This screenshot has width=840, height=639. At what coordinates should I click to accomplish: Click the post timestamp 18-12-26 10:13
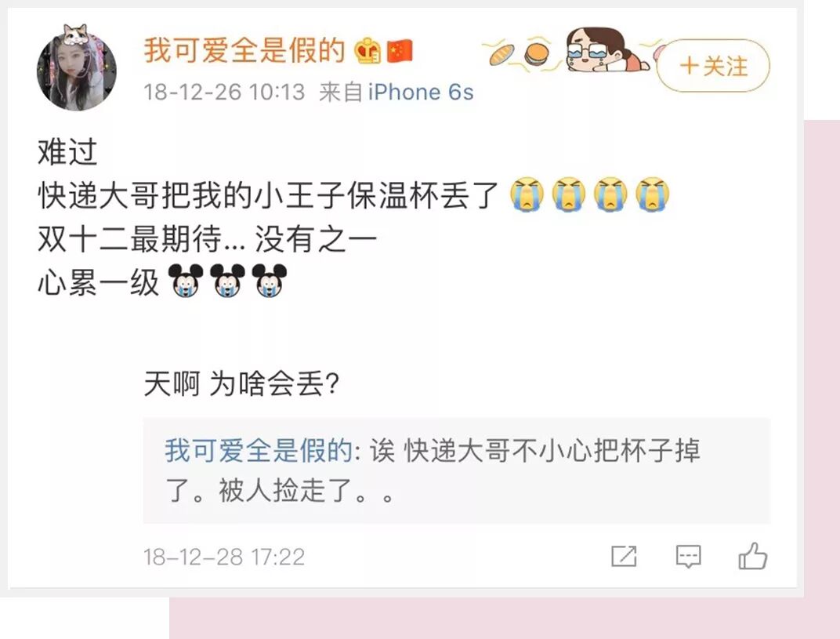pyautogui.click(x=224, y=93)
